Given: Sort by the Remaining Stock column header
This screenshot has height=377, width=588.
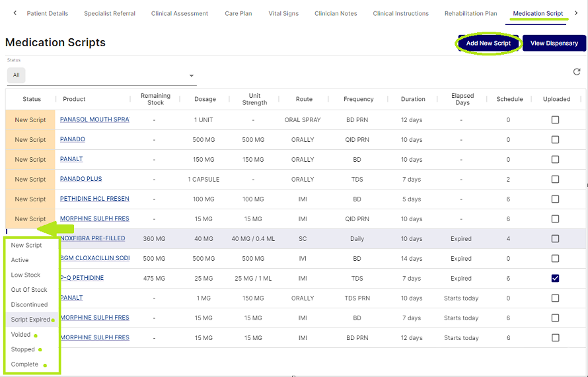Looking at the screenshot, I should point(155,99).
